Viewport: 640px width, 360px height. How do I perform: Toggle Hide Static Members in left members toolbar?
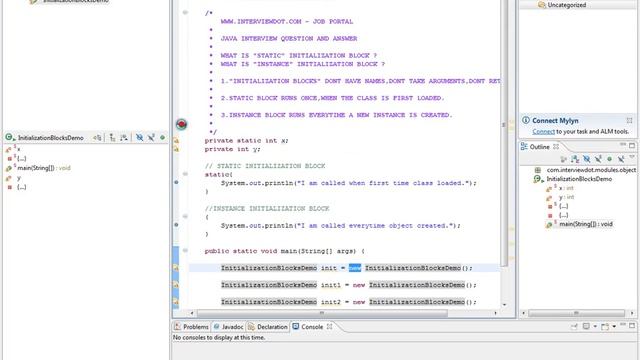(151, 138)
